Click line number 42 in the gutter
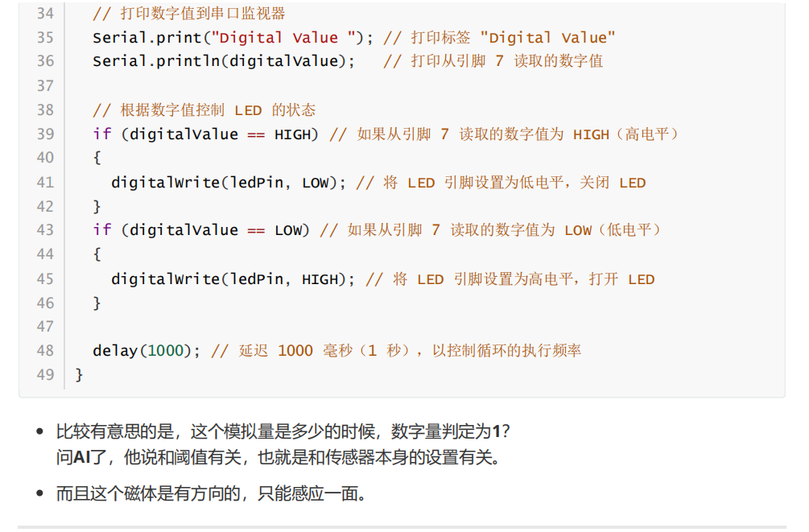809x532 pixels. pyautogui.click(x=45, y=206)
